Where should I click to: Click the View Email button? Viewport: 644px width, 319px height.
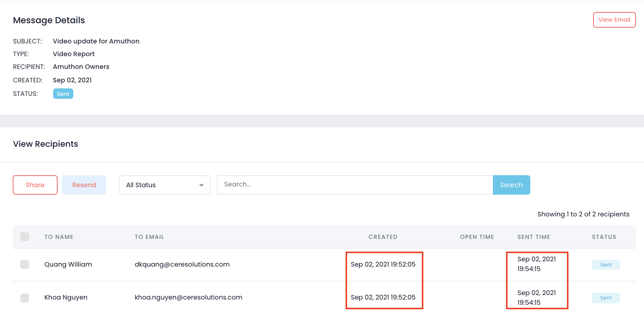614,20
